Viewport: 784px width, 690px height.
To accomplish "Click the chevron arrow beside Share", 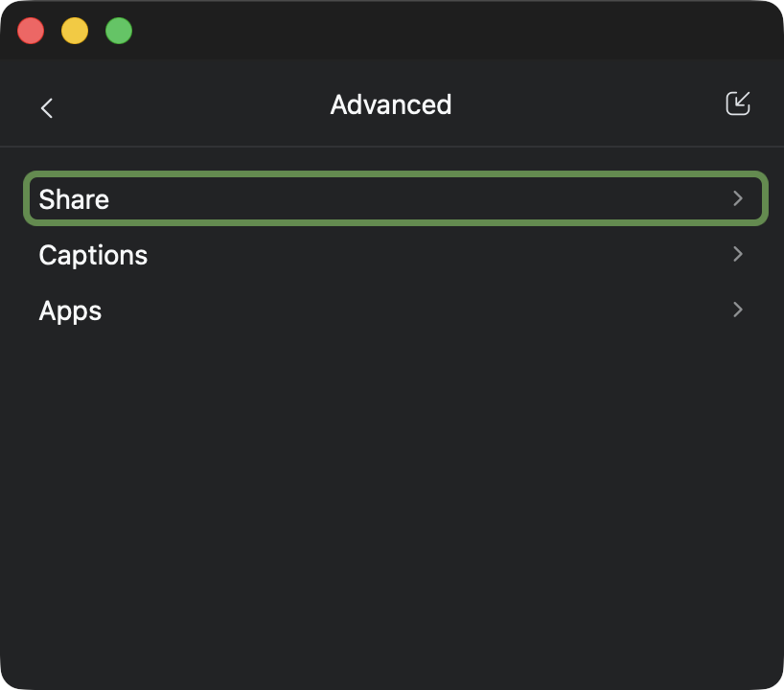I will pos(738,198).
